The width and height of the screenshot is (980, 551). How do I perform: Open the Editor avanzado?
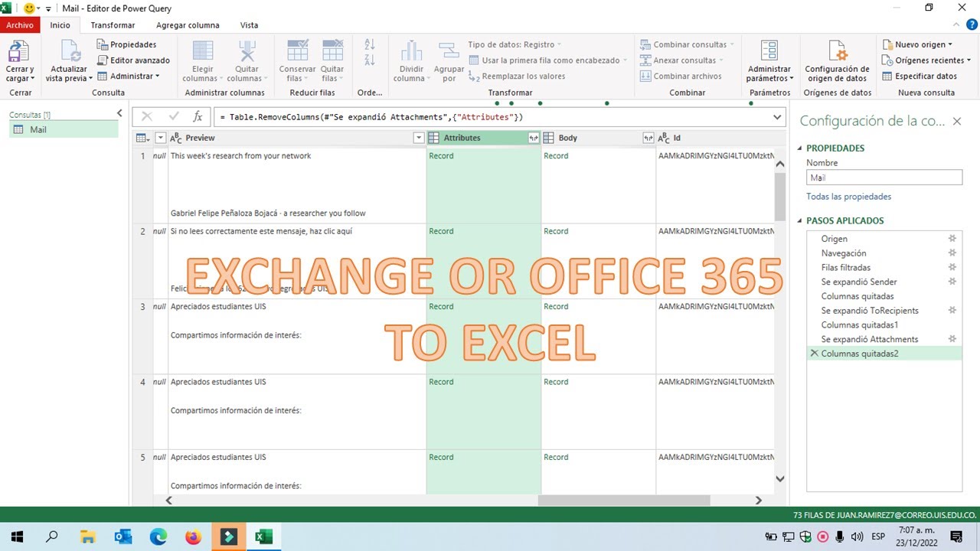pos(133,60)
